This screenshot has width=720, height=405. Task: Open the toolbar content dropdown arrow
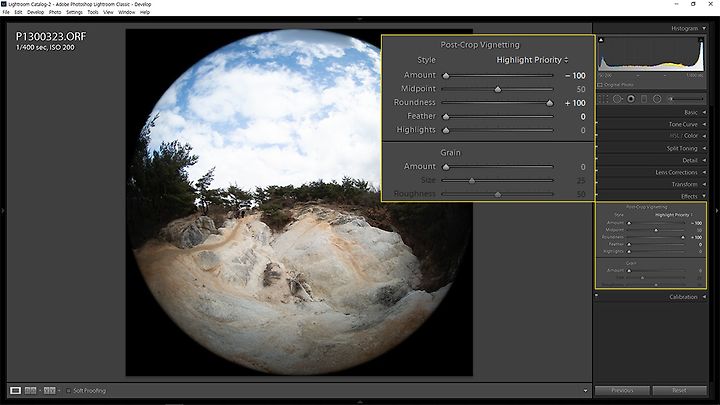(x=585, y=391)
